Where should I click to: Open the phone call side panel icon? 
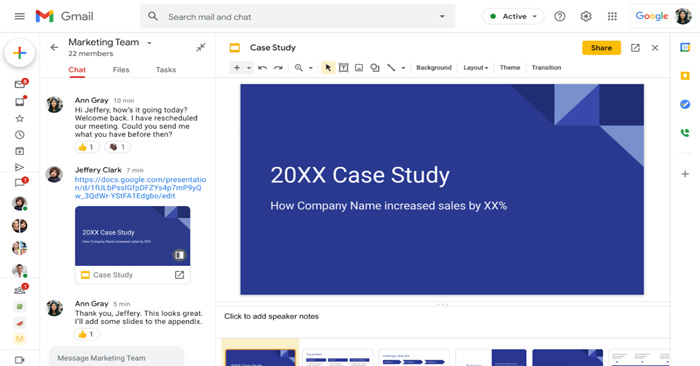tap(685, 133)
